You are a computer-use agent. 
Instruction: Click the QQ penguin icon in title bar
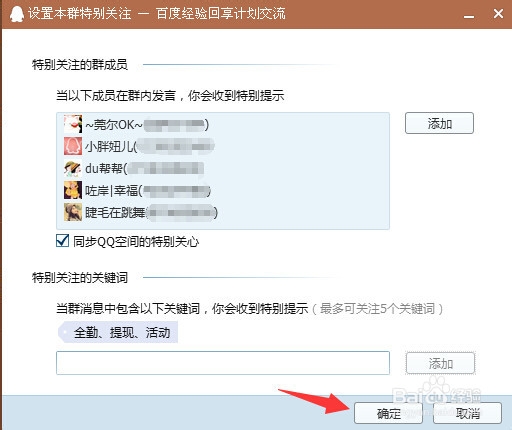tap(17, 14)
